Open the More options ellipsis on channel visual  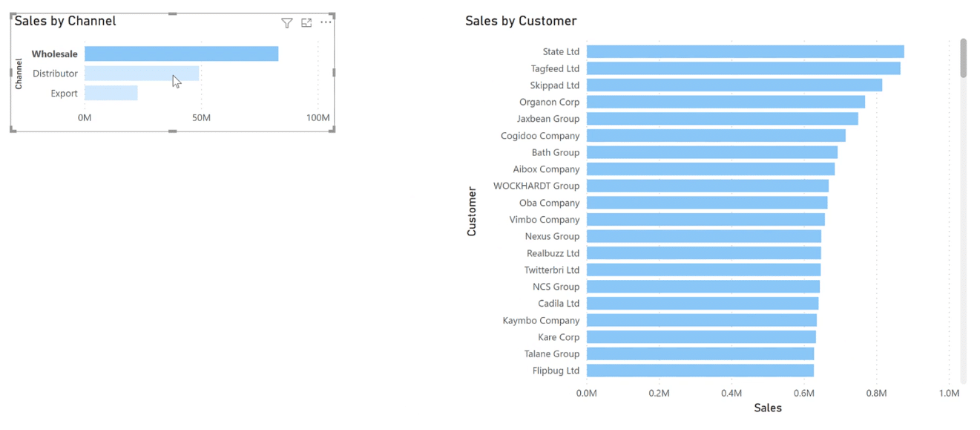pyautogui.click(x=326, y=22)
